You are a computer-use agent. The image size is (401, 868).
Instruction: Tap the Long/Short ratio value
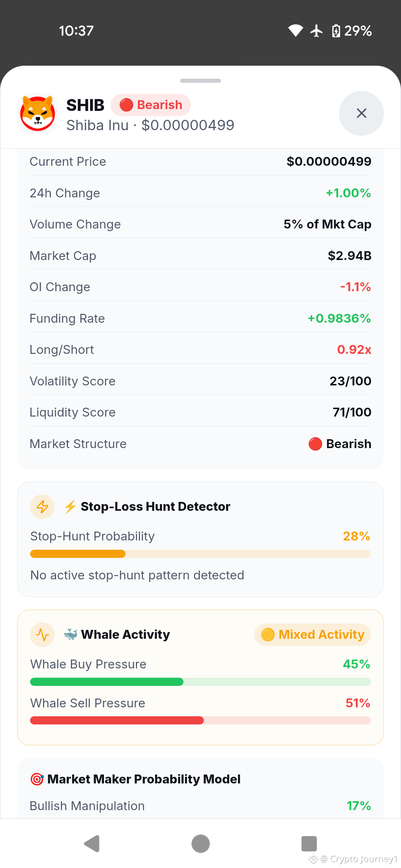(x=354, y=349)
